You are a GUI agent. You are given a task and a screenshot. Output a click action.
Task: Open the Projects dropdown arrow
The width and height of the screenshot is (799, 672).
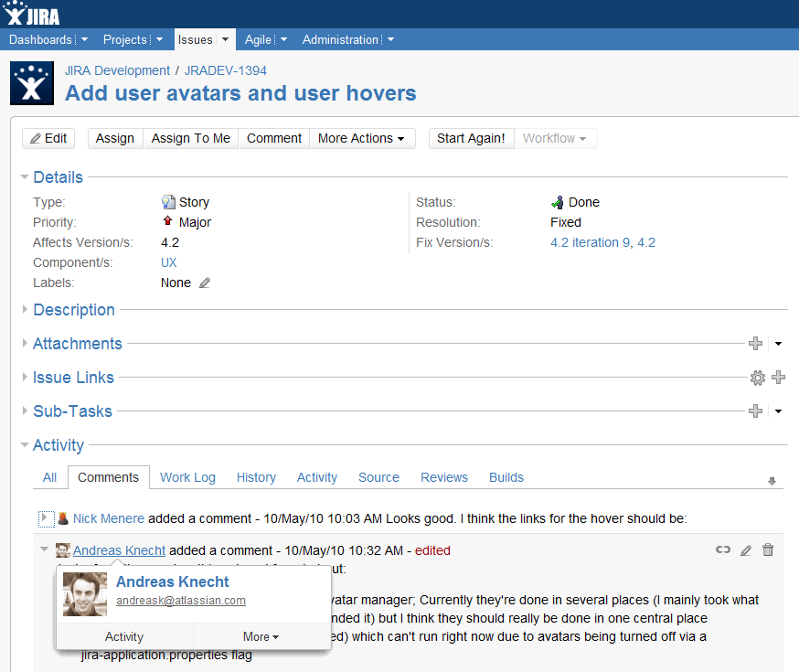pos(159,39)
